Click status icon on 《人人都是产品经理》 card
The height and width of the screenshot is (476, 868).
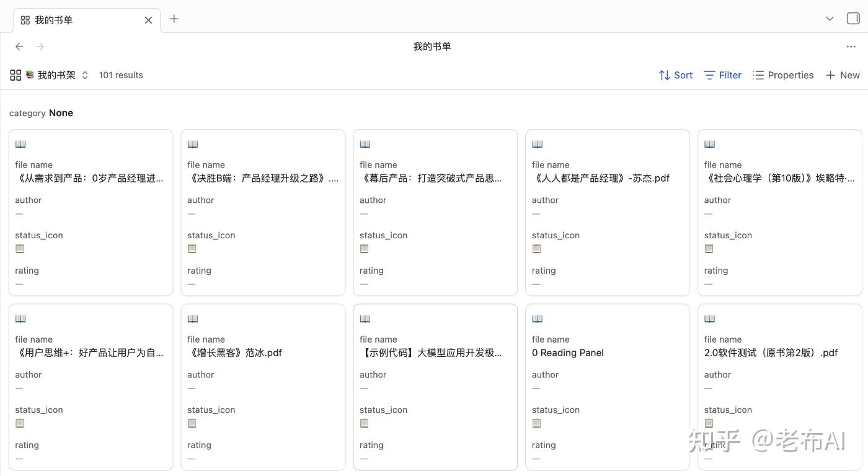tap(537, 248)
